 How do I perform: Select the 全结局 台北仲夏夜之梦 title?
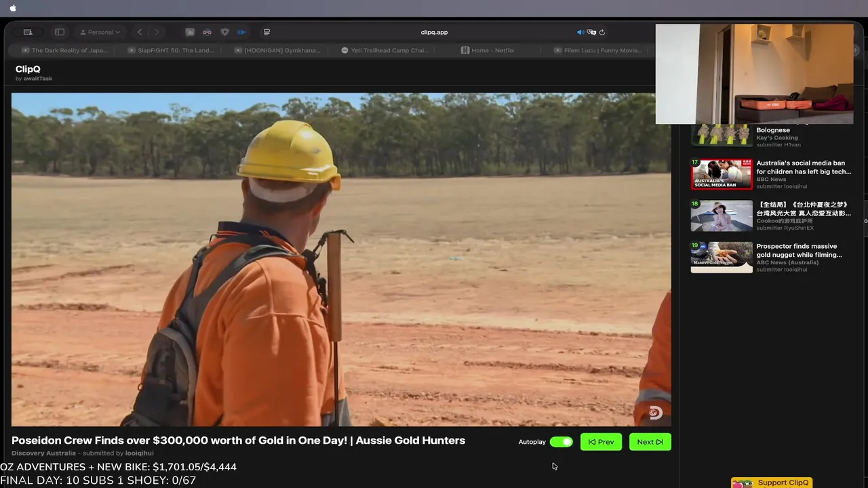pyautogui.click(x=804, y=209)
